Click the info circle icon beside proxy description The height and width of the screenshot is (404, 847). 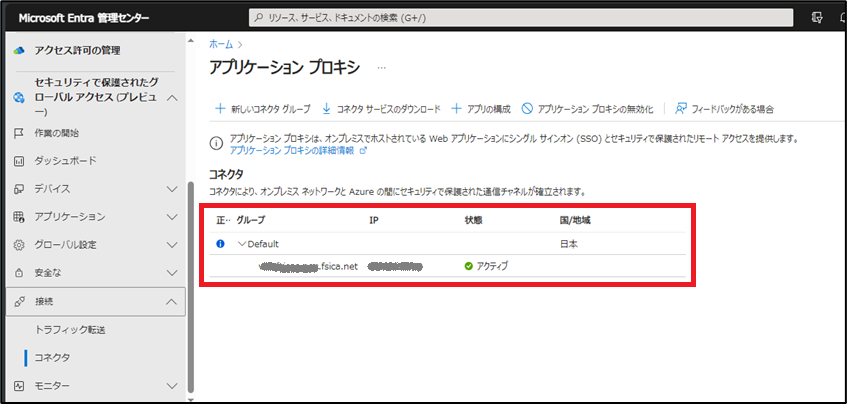[216, 144]
